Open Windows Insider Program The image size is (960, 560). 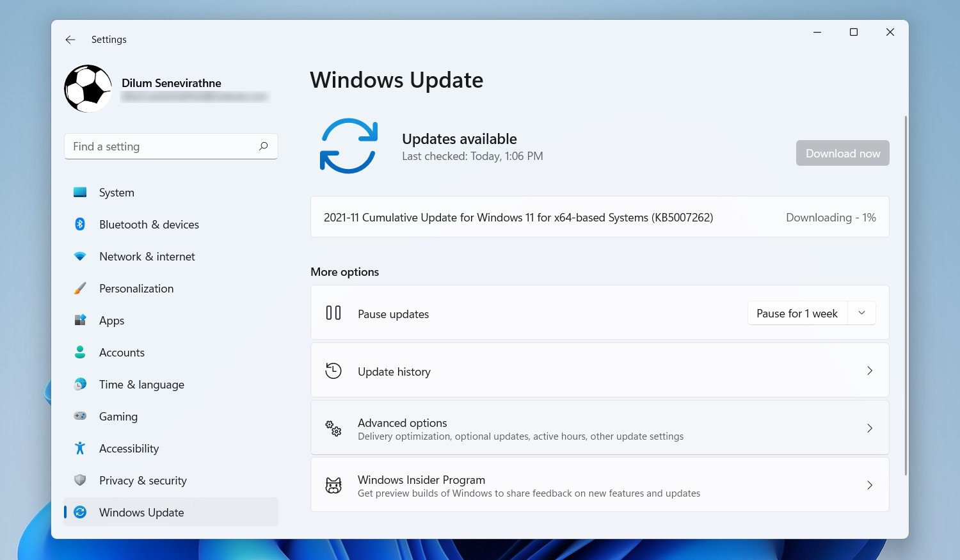click(600, 484)
